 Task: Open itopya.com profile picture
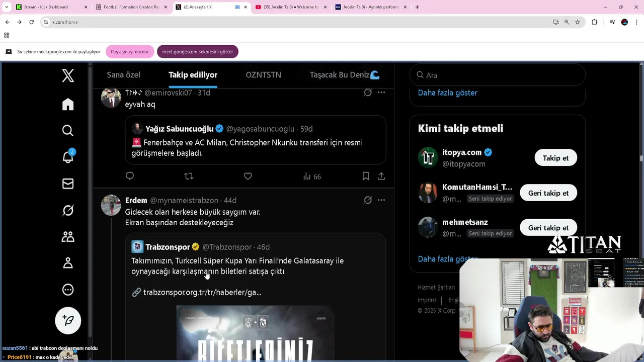(x=428, y=158)
